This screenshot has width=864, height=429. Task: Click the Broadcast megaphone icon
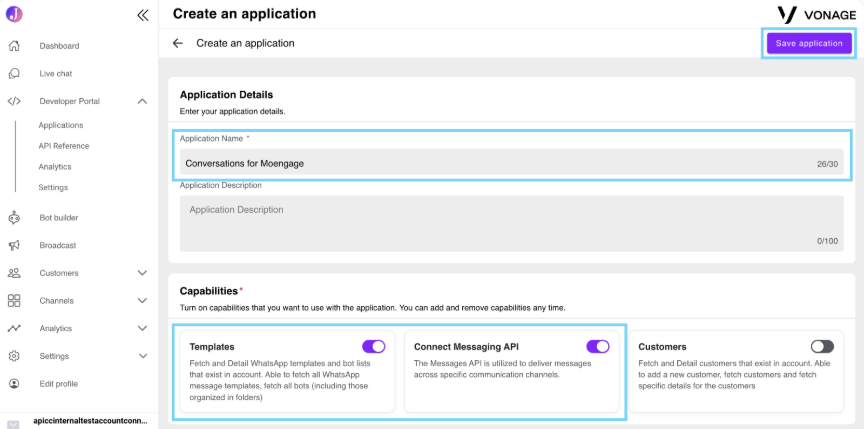[14, 245]
